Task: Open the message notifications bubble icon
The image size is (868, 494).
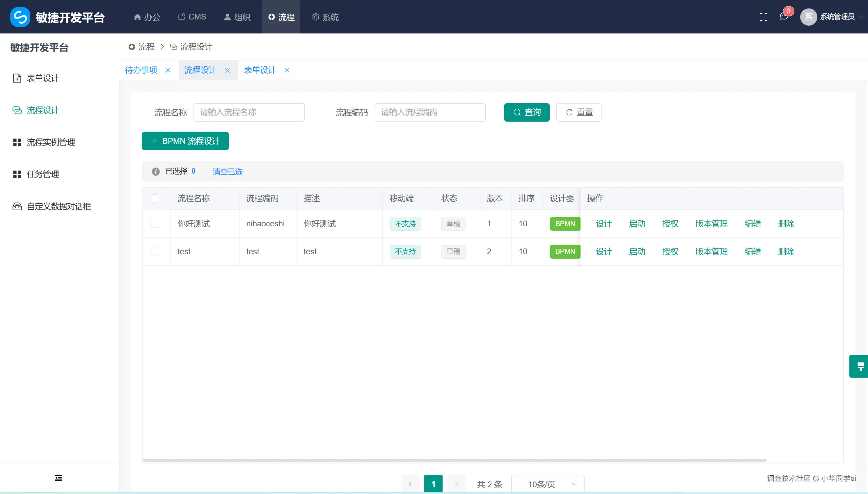Action: point(784,16)
